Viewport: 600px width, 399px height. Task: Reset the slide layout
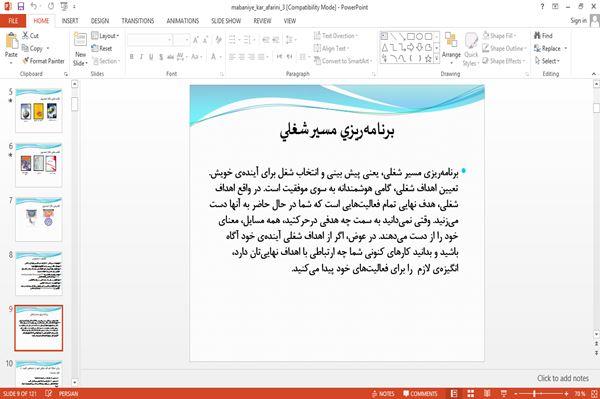click(x=102, y=48)
